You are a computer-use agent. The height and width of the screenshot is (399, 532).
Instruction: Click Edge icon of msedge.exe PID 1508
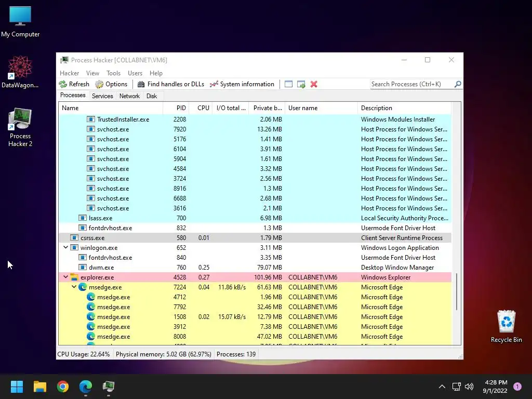pos(90,316)
